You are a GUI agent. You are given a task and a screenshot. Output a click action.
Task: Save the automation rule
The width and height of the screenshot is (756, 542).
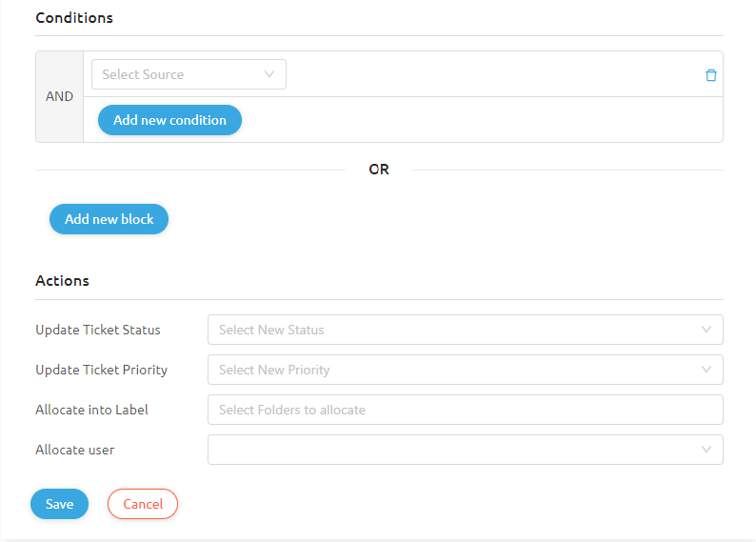[59, 504]
